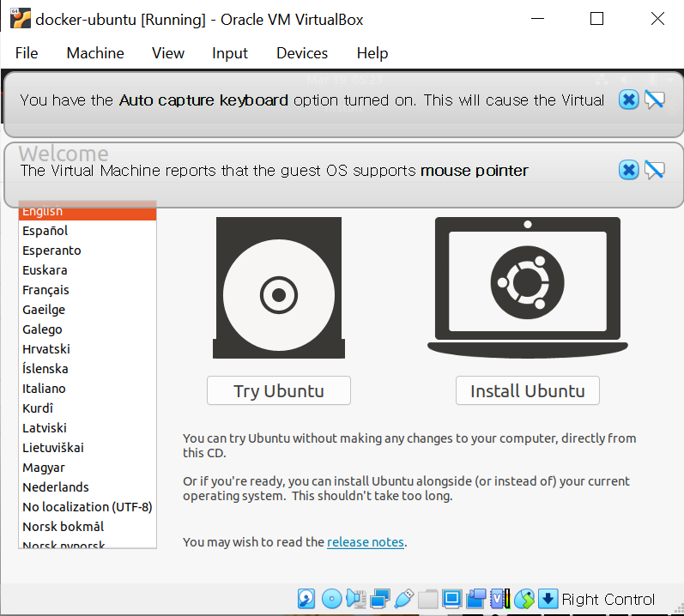This screenshot has height=616, width=684.
Task: Click the optical disk status icon
Action: [x=331, y=599]
